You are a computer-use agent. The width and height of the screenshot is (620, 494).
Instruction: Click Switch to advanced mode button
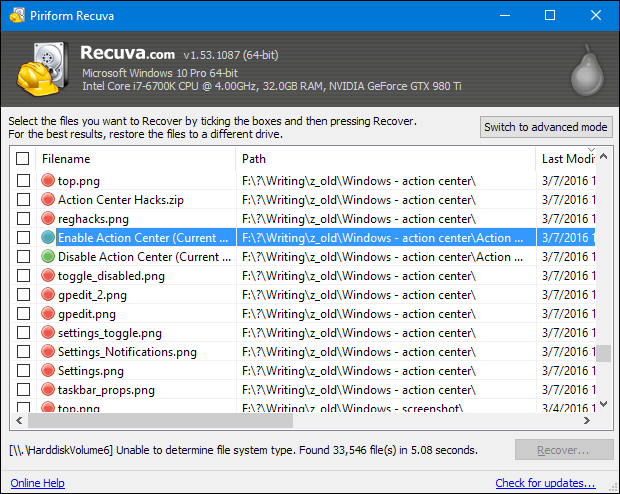coord(546,127)
